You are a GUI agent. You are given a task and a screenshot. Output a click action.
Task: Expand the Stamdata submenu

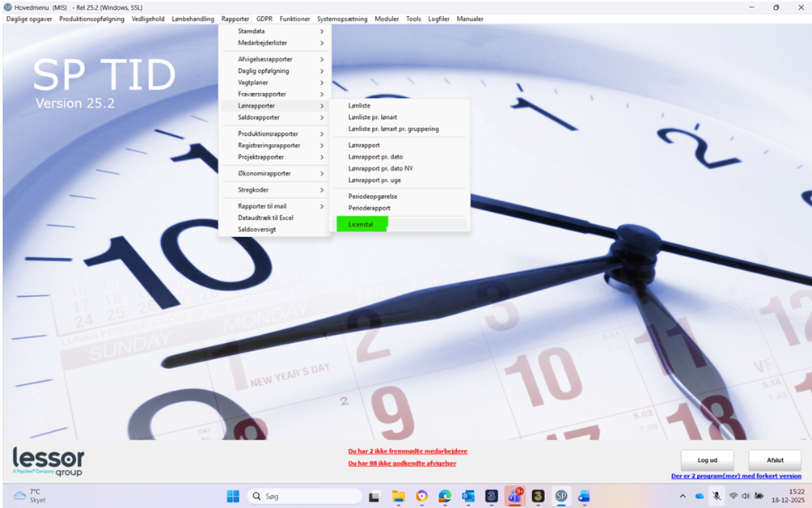[x=275, y=32]
